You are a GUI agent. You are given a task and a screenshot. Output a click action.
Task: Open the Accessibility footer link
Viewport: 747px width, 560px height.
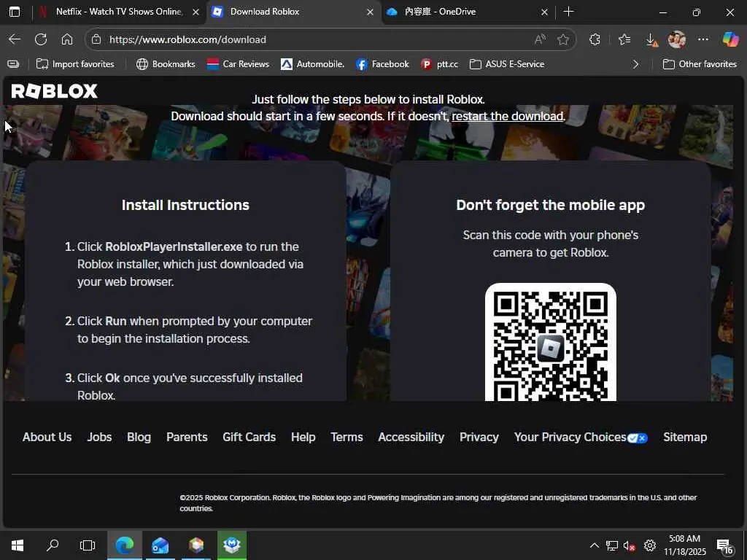point(411,437)
